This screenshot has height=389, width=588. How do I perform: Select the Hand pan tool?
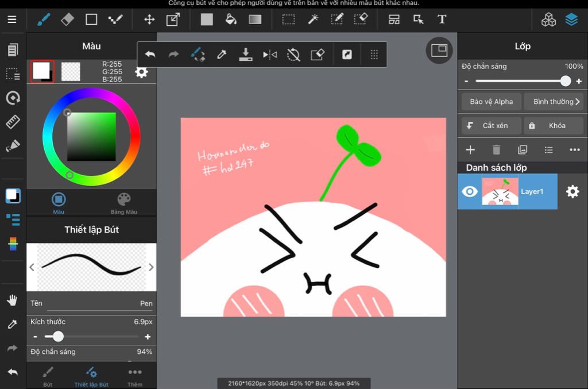(x=12, y=300)
